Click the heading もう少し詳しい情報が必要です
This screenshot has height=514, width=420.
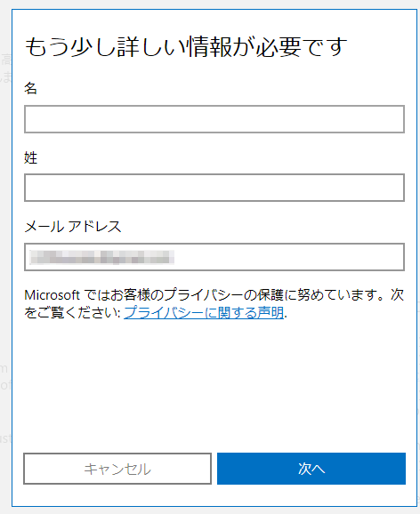point(186,46)
